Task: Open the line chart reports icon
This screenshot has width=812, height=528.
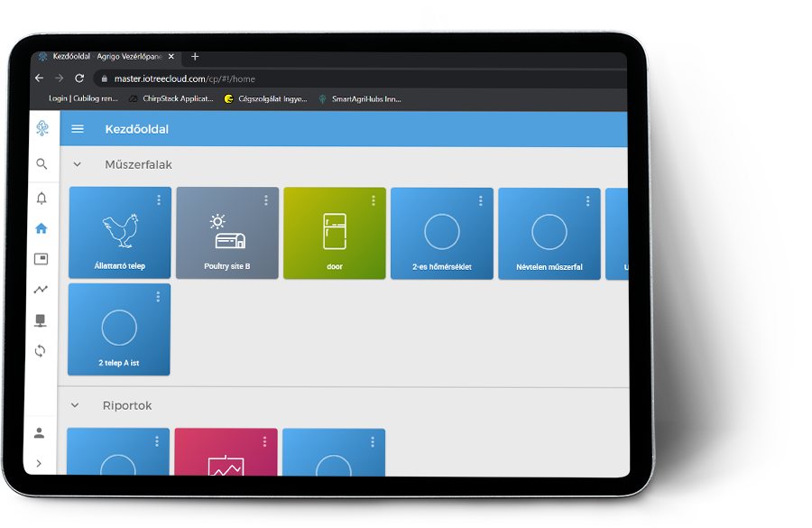Action: coord(41,289)
